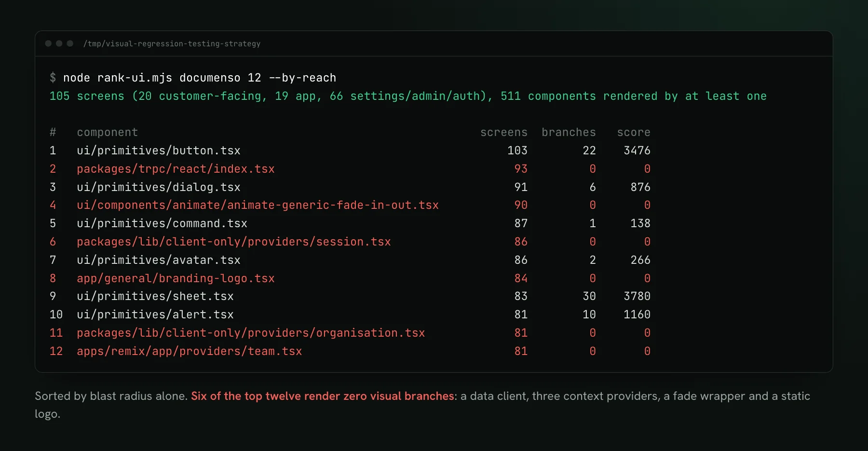
Task: Select ui/primitives/avatar.tsx row text
Action: 159,260
